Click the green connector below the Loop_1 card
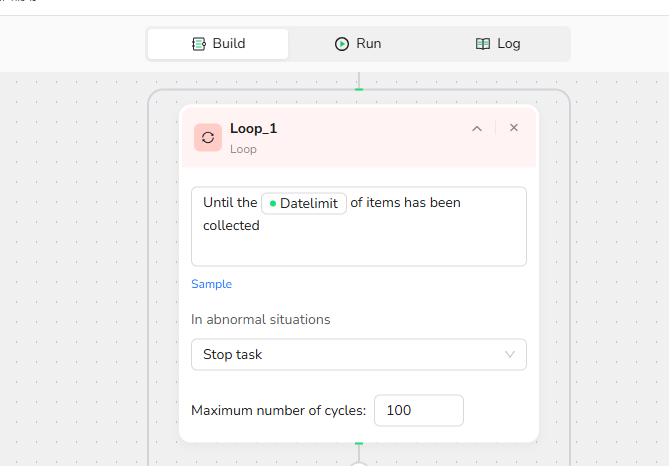This screenshot has width=669, height=466. (359, 443)
